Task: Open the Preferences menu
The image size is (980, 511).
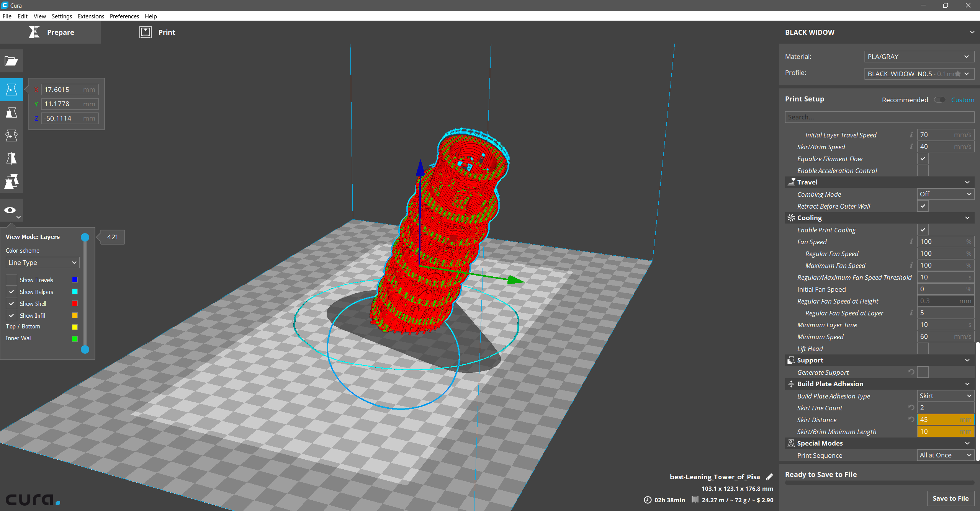Action: 124,16
